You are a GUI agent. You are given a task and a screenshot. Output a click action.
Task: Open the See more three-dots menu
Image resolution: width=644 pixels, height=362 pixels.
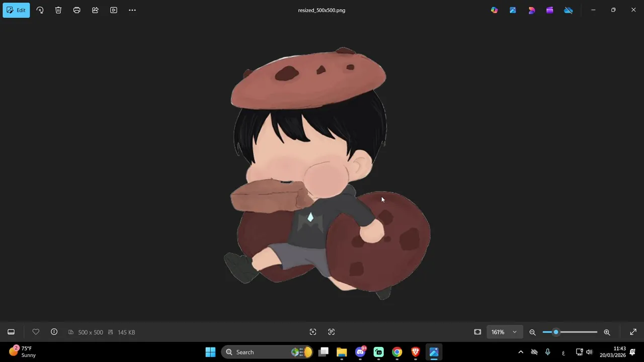click(x=132, y=10)
